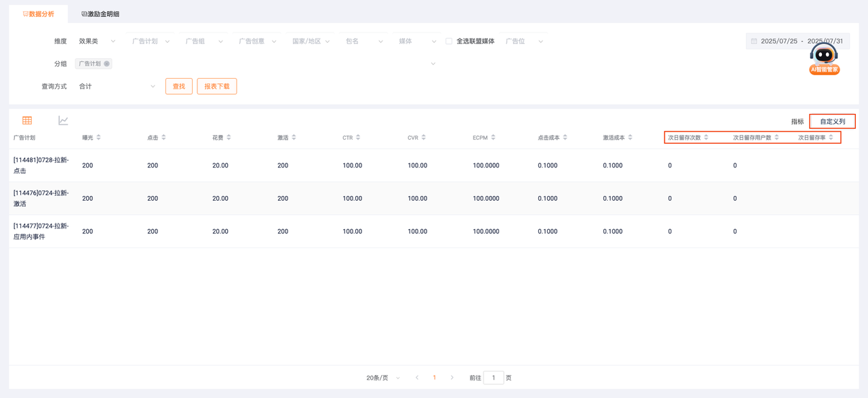The width and height of the screenshot is (868, 398).
Task: Switch to 激励金明细 tab
Action: click(x=100, y=14)
